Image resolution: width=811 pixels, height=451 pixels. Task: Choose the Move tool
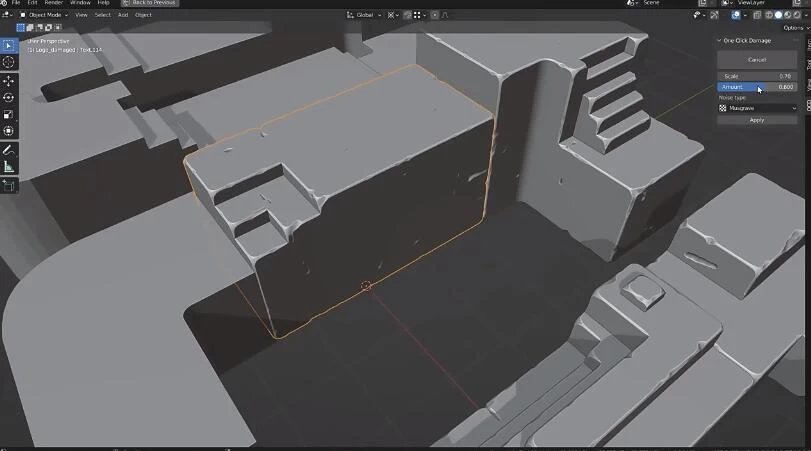point(9,81)
